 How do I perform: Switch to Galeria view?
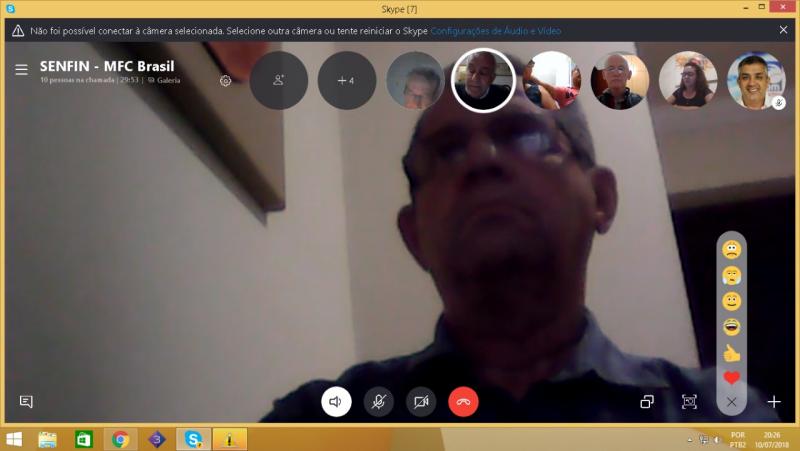tap(164, 80)
